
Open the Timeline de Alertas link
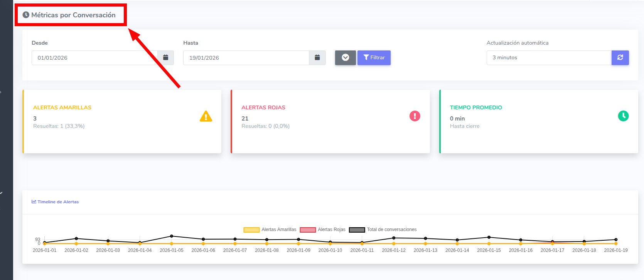pos(58,202)
